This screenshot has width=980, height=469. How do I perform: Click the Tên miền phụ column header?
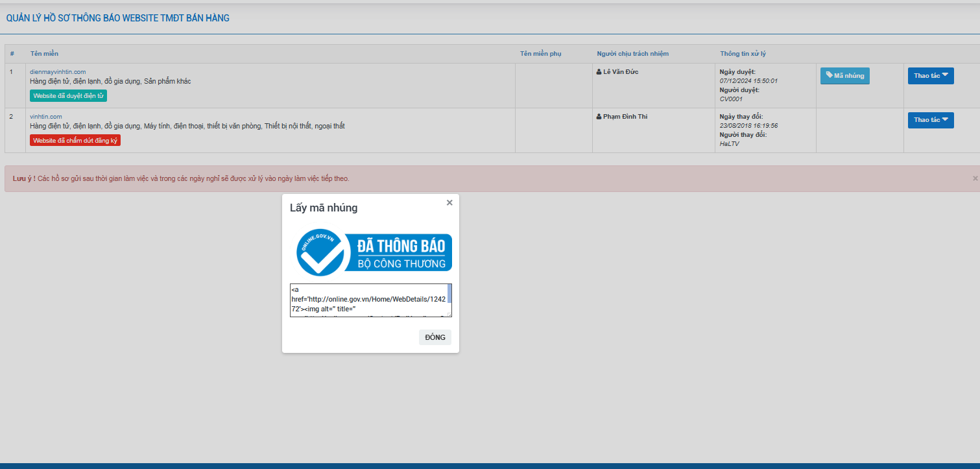click(x=540, y=53)
